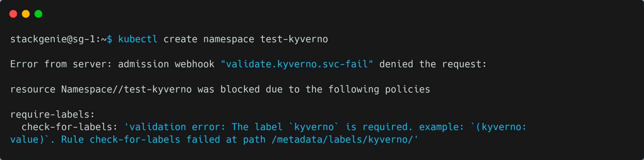Screen dimensions: 644x160
Task: Click 'denied the request:' text
Action: pos(433,64)
